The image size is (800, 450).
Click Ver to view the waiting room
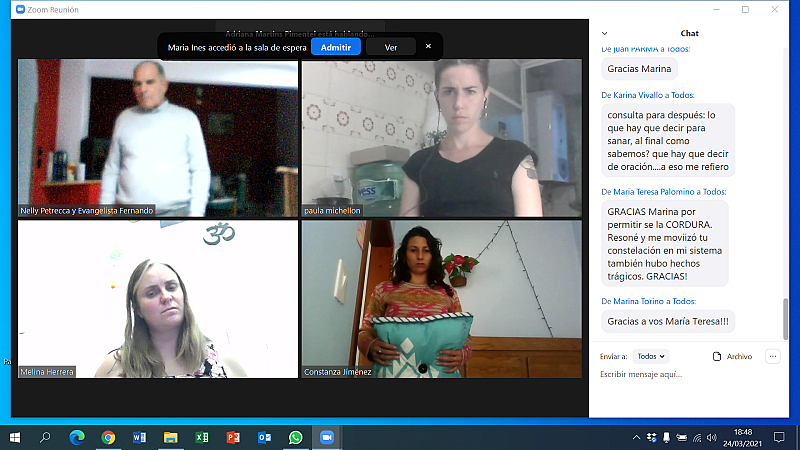390,47
